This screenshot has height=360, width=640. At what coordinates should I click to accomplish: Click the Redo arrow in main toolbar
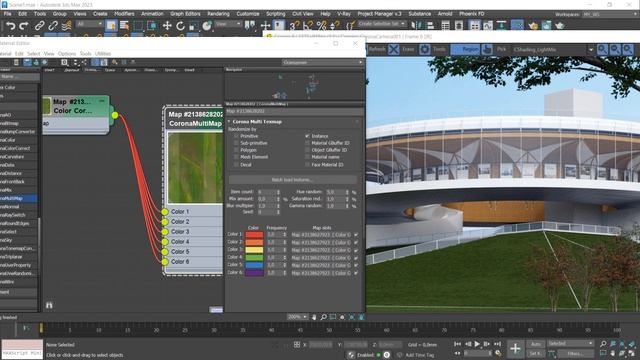(24, 26)
